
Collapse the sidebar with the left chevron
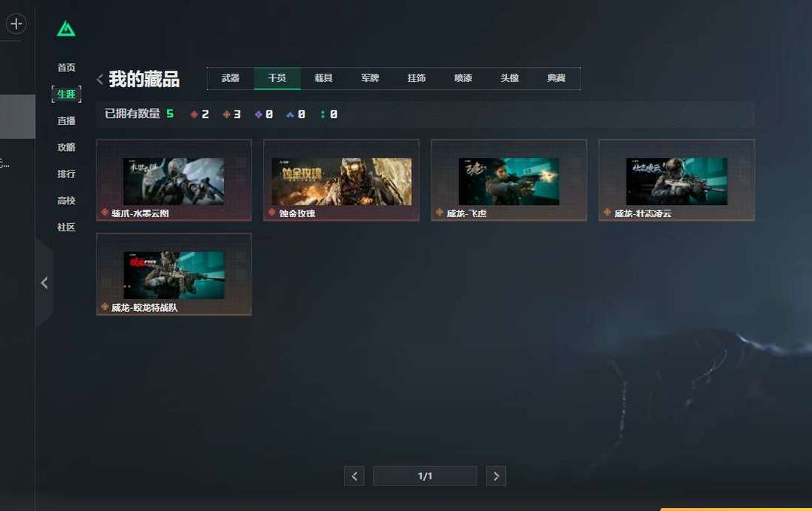(44, 283)
